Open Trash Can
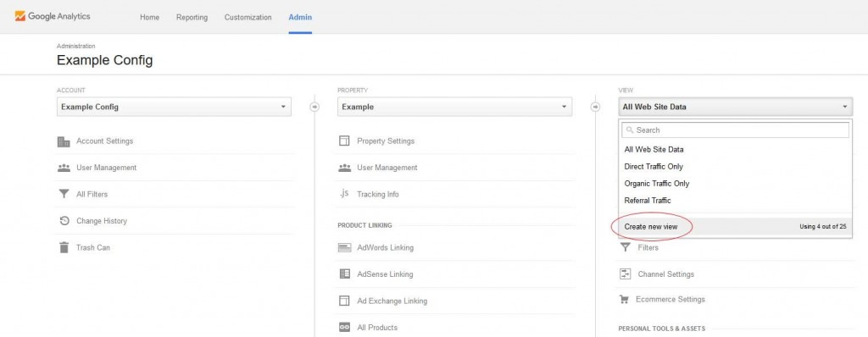Viewport: 868px width, 337px height. coord(93,247)
